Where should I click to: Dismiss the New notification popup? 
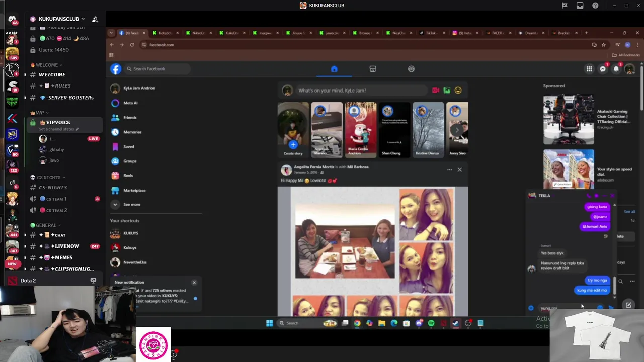click(194, 283)
